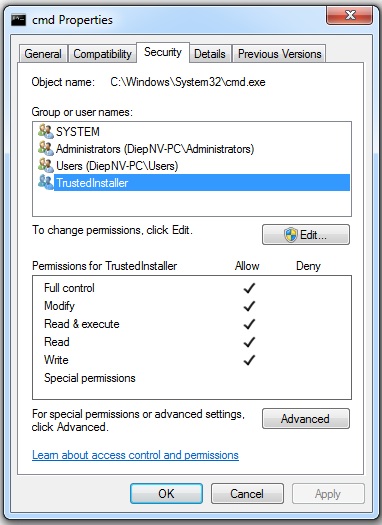This screenshot has width=382, height=525.
Task: Switch to Previous Versions tab
Action: [x=279, y=54]
